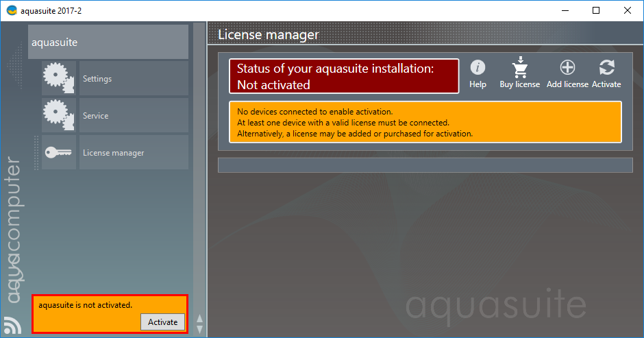Open the Help info icon
644x338 pixels.
[x=478, y=67]
